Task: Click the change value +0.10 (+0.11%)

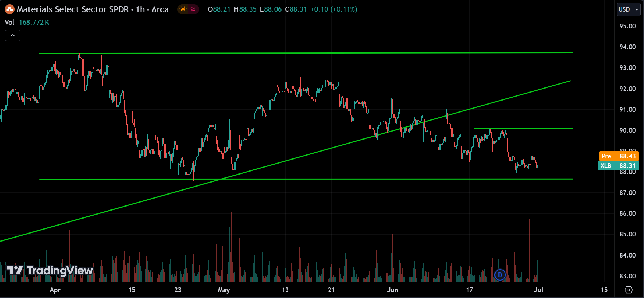Action: point(334,9)
